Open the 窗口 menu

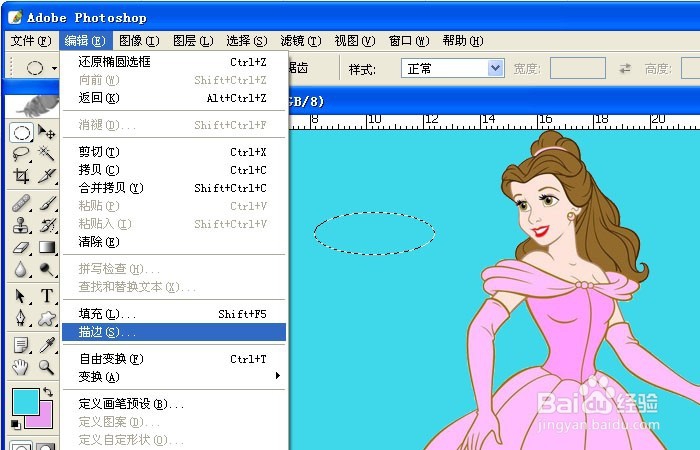(409, 41)
